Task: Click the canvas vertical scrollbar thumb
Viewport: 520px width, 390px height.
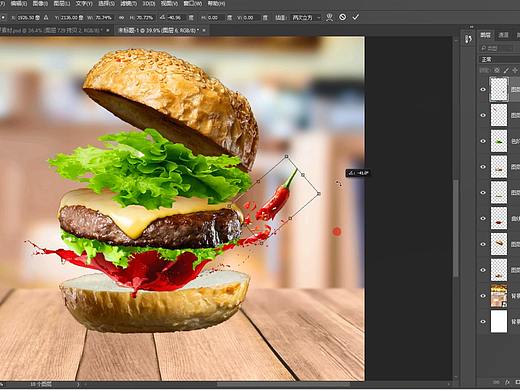Action: coord(456,228)
